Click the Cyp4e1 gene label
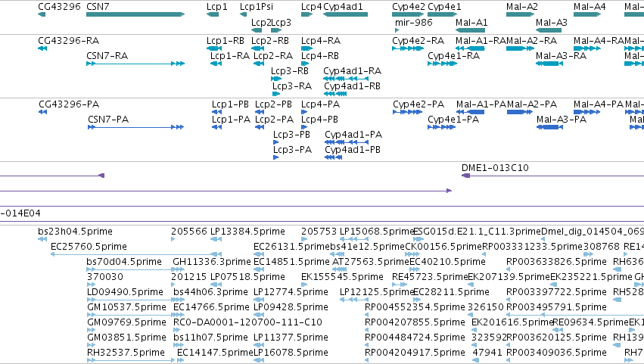This screenshot has height=364, width=644. click(x=444, y=7)
